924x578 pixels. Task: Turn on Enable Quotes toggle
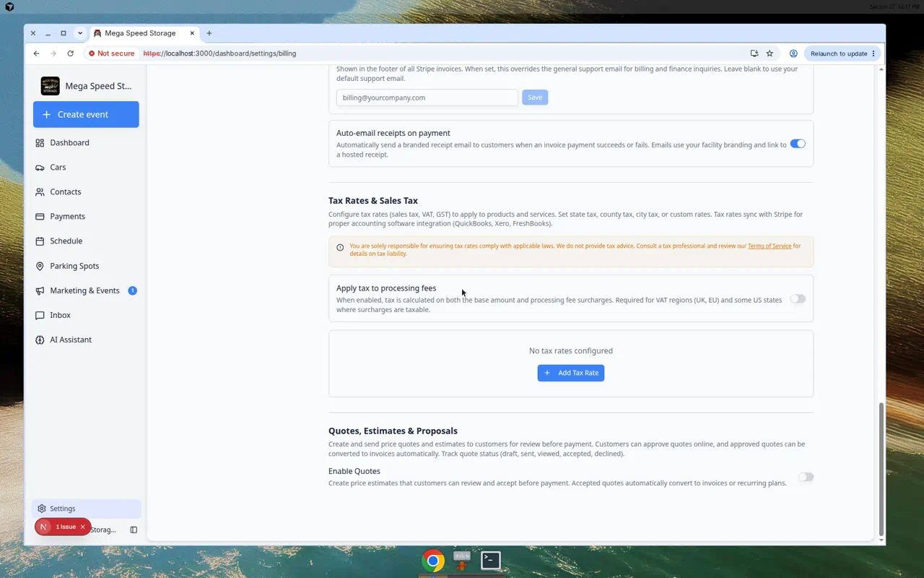coord(806,477)
